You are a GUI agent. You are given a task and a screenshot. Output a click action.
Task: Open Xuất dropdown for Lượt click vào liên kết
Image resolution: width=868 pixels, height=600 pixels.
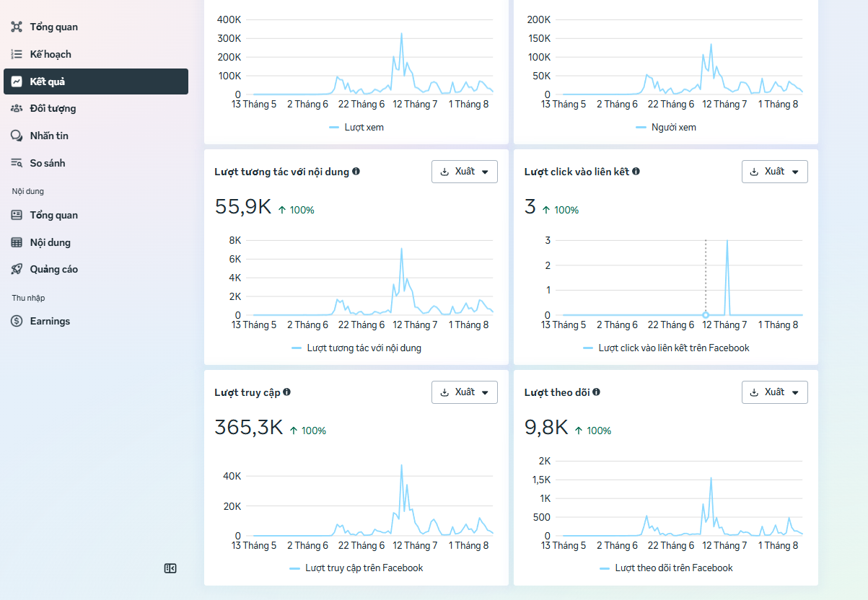tap(775, 172)
